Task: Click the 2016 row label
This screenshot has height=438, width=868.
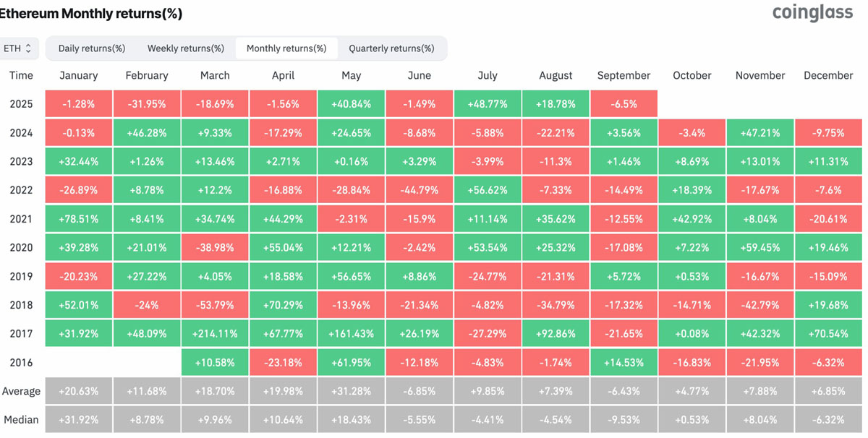Action: [21, 363]
